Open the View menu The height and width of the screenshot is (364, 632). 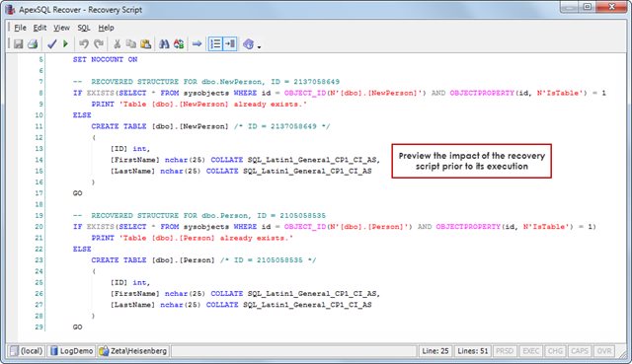click(61, 28)
